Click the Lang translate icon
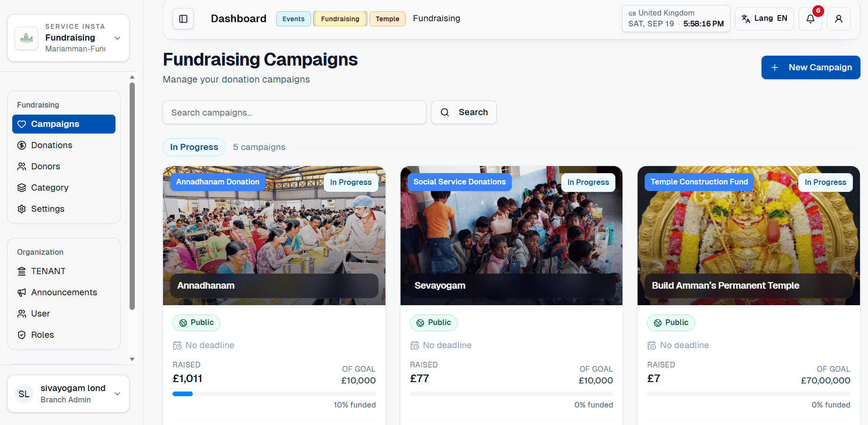 coord(746,19)
